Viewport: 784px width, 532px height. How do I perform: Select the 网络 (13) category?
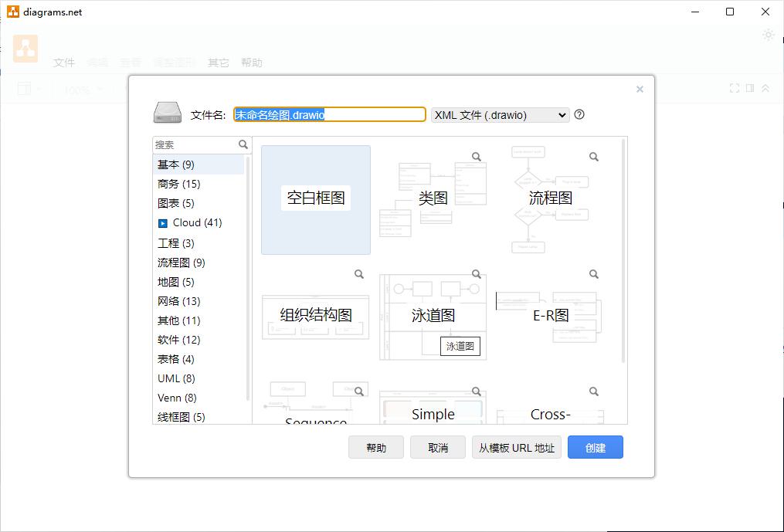(x=199, y=301)
